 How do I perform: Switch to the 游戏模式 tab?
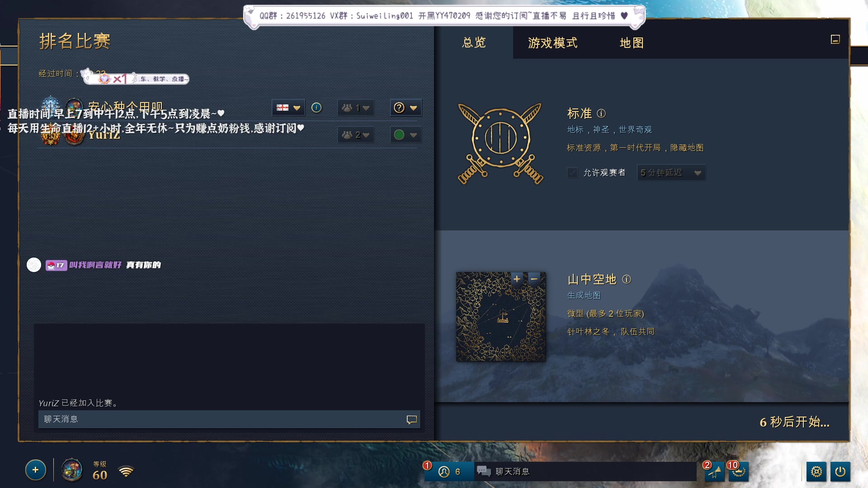pyautogui.click(x=552, y=43)
